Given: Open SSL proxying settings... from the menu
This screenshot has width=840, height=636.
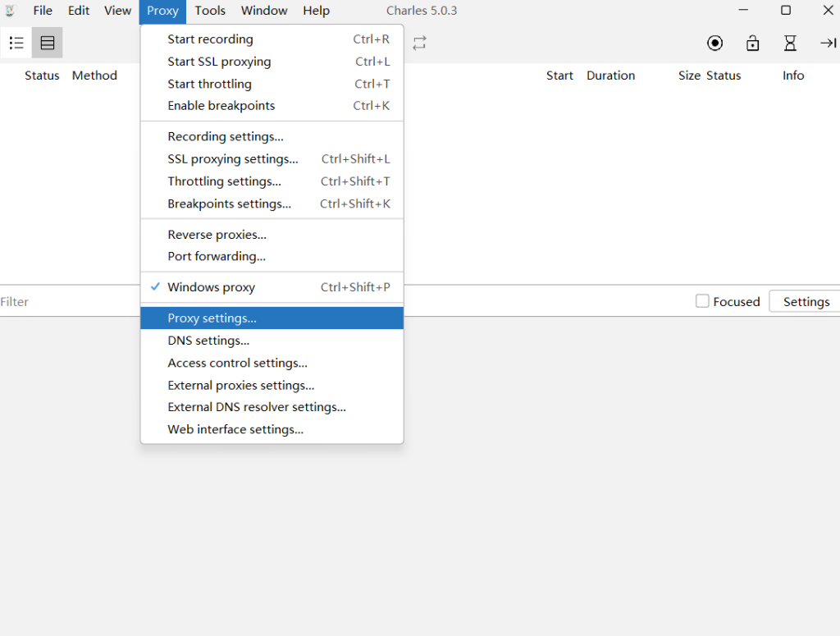Looking at the screenshot, I should (x=233, y=159).
